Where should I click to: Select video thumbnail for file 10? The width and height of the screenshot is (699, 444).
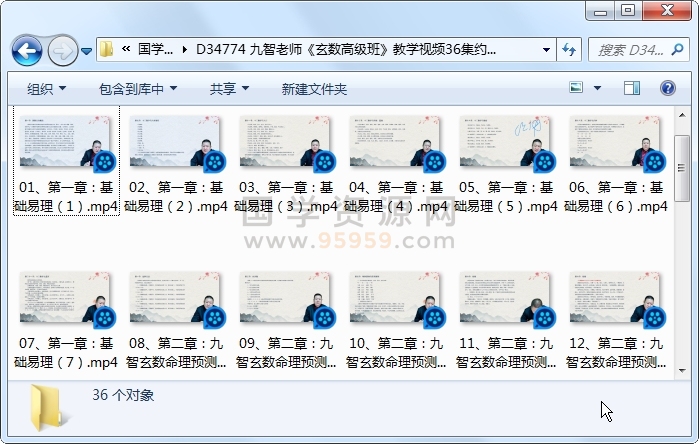pyautogui.click(x=396, y=298)
